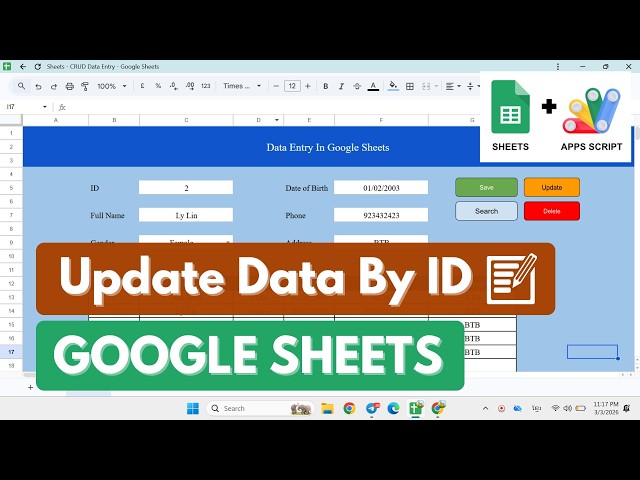The image size is (640, 480).
Task: Open volume control in system tray
Action: [x=567, y=408]
